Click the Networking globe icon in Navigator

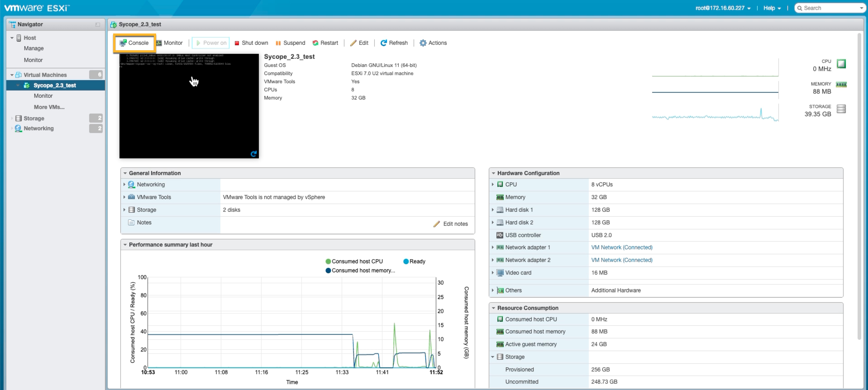pyautogui.click(x=18, y=128)
